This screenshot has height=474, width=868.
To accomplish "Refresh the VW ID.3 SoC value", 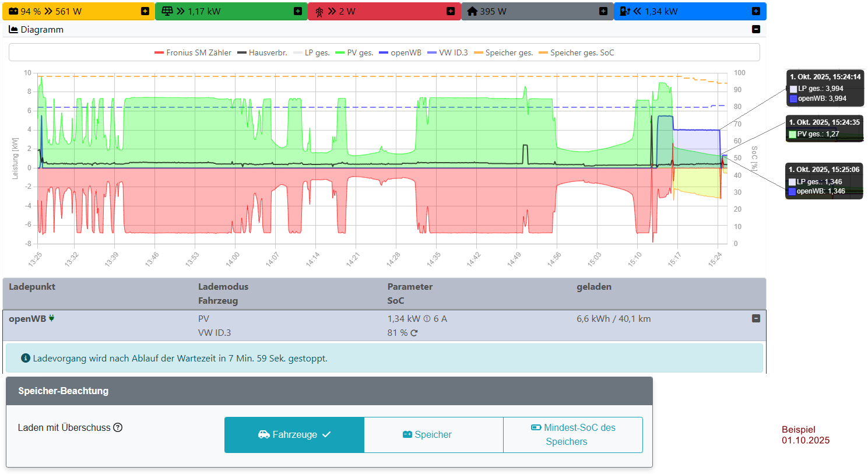I will 414,333.
